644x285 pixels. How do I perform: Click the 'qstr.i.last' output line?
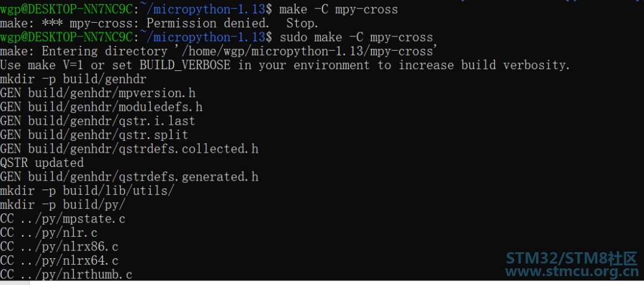(98, 122)
